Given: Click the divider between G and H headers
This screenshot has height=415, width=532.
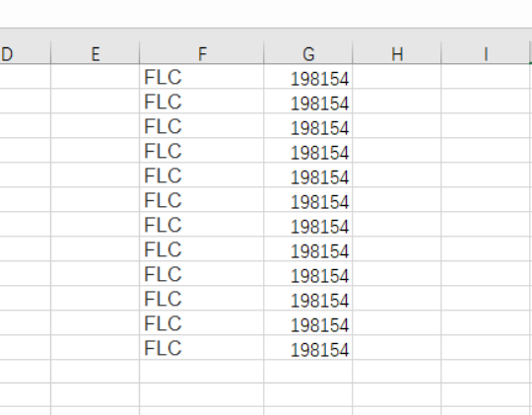Looking at the screenshot, I should tap(353, 52).
